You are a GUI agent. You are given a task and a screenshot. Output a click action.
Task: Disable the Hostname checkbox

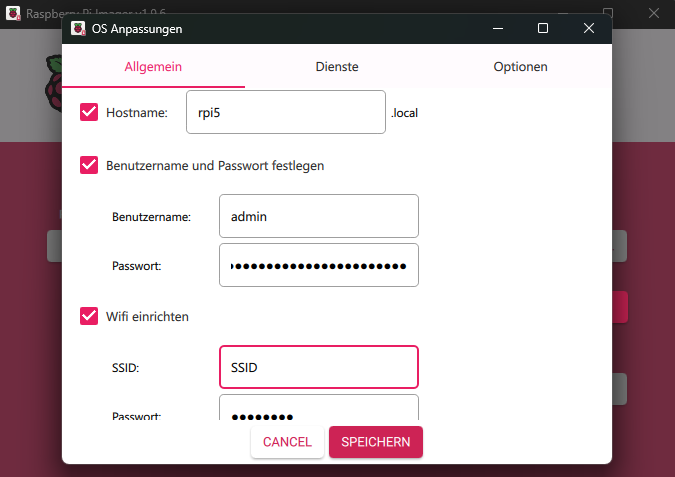(x=89, y=113)
